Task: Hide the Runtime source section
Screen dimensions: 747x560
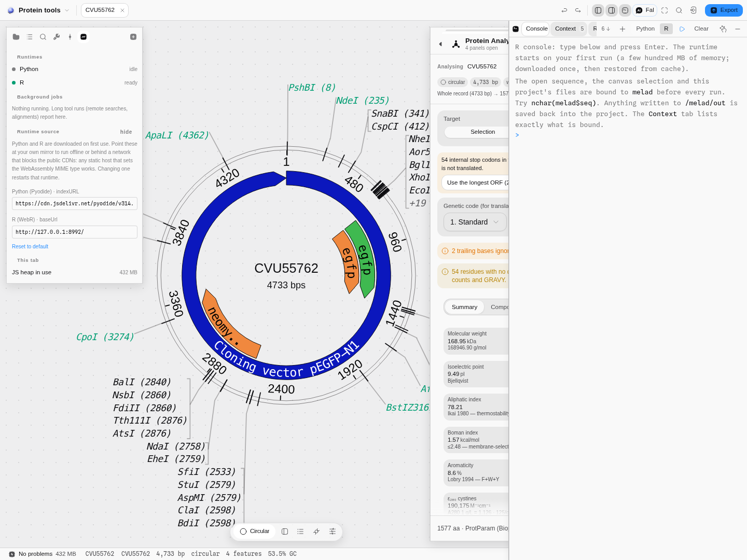Action: pos(126,132)
